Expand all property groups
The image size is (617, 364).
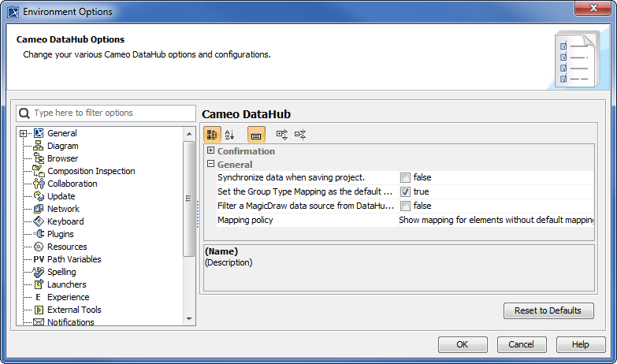click(282, 135)
